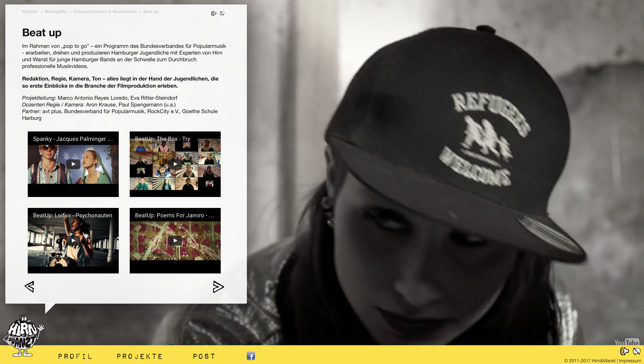The image size is (644, 364).
Task: Play the BeatUp: The Box - Try video
Action: [175, 164]
